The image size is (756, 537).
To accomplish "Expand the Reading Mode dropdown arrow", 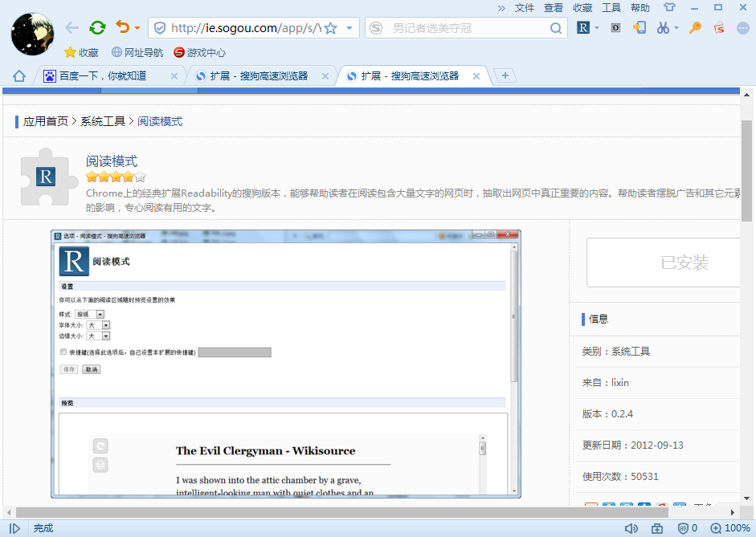I will 596,27.
